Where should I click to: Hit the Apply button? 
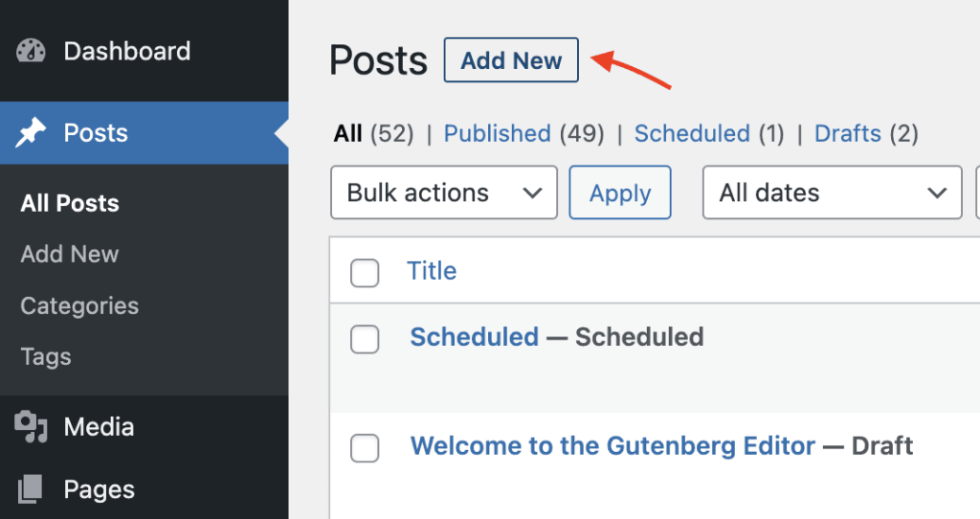coord(620,192)
